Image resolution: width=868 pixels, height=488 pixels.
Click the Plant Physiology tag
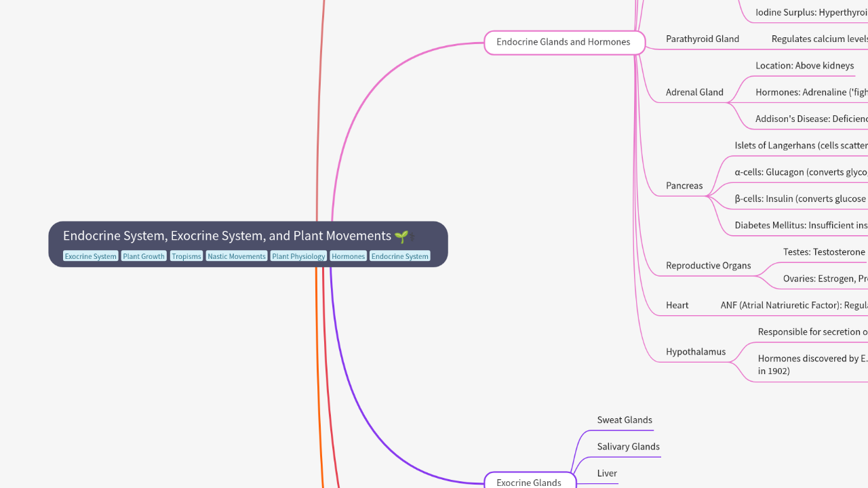coord(298,256)
